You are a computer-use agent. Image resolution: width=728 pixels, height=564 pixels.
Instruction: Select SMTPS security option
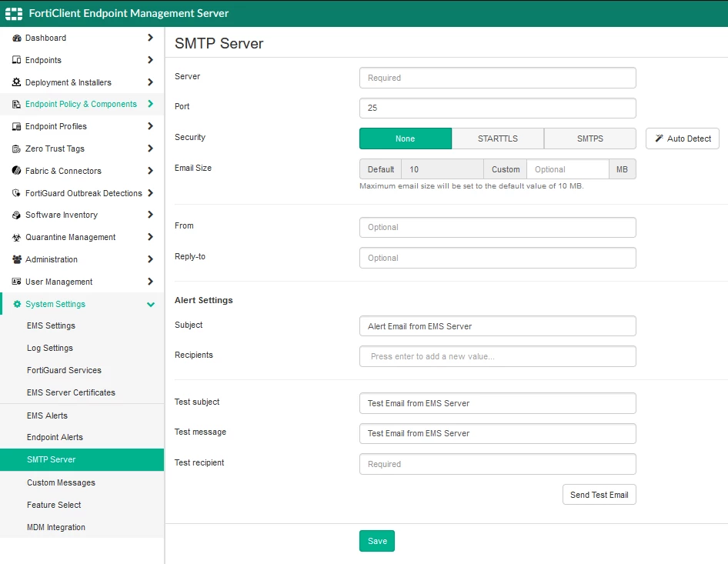coord(590,138)
